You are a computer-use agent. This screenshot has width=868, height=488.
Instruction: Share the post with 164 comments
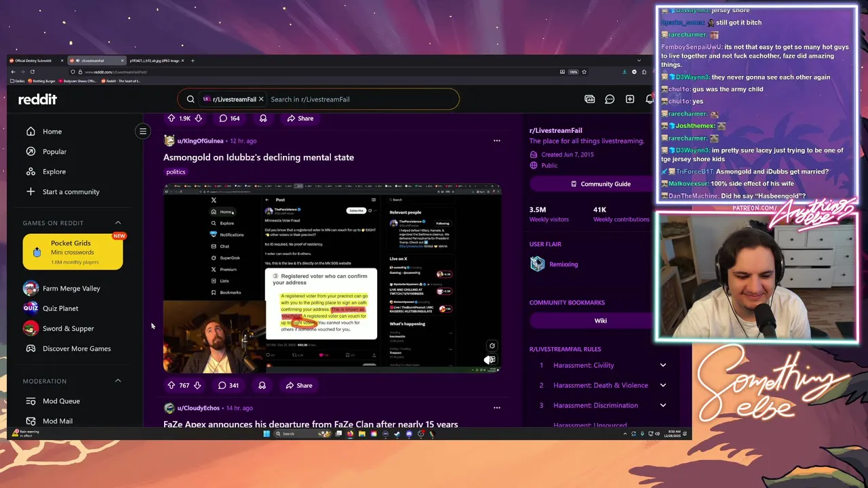(300, 118)
